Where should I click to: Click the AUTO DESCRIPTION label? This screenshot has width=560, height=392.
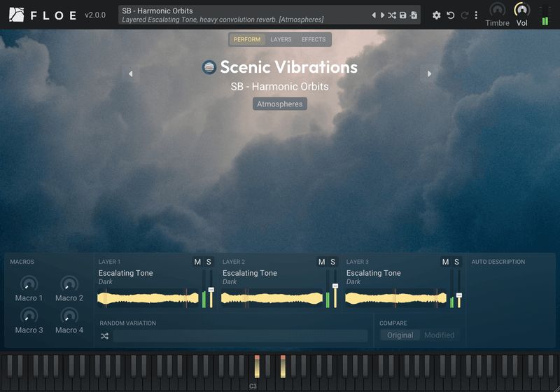[x=498, y=262]
